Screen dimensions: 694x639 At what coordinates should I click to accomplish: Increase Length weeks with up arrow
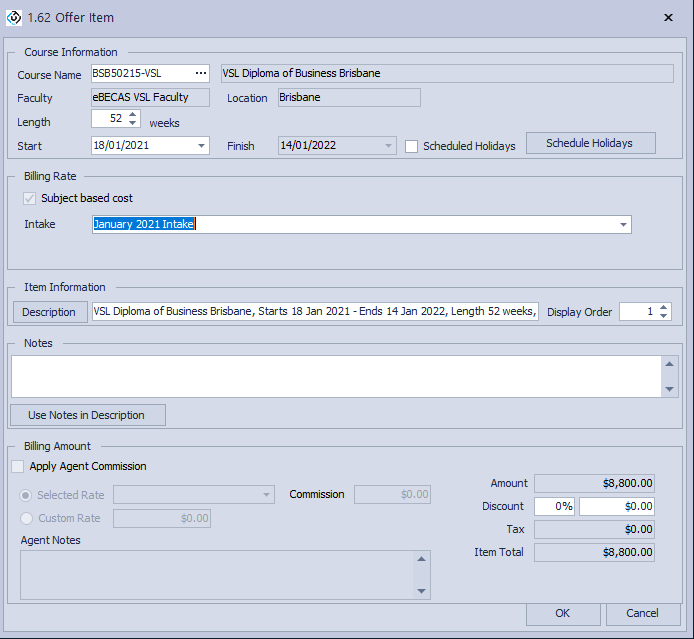133,115
